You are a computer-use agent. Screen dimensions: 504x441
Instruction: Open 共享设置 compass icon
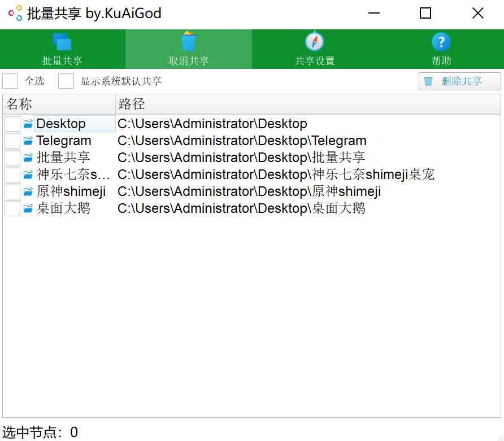pyautogui.click(x=314, y=41)
